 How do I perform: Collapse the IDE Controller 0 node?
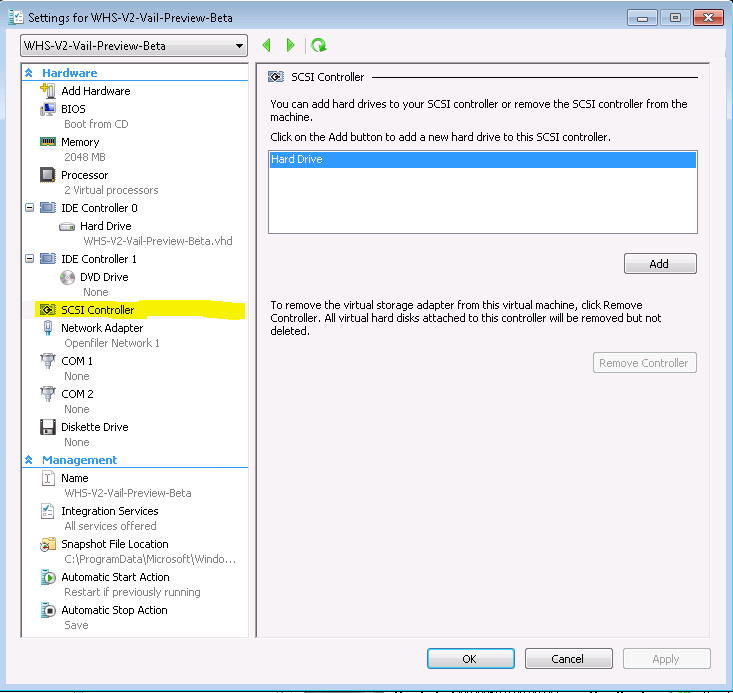pyautogui.click(x=29, y=208)
